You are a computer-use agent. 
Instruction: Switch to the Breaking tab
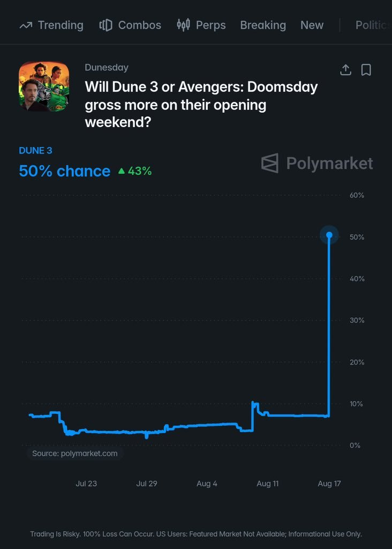click(x=263, y=25)
